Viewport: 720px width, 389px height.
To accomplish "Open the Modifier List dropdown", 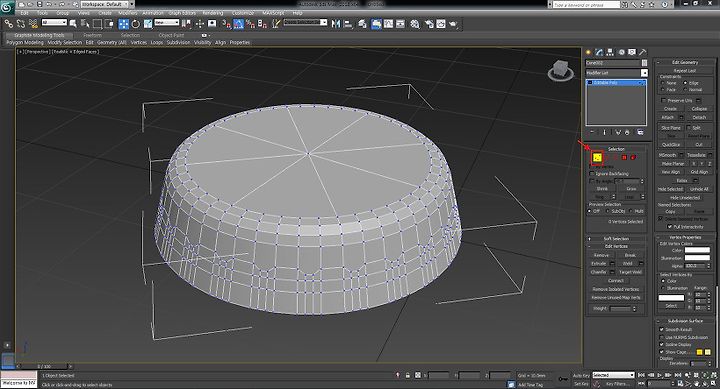I will [616, 73].
